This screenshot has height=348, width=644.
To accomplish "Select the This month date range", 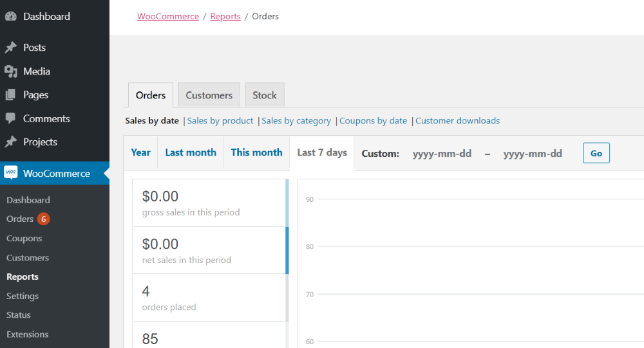I will pyautogui.click(x=257, y=152).
